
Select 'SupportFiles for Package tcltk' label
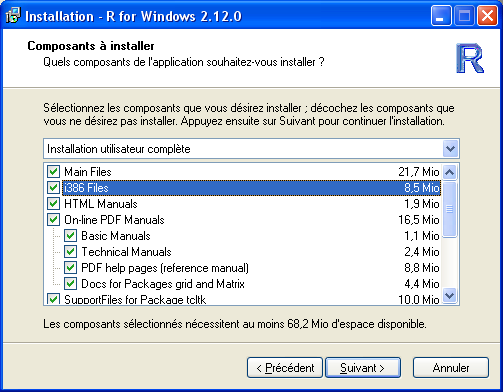(x=135, y=299)
